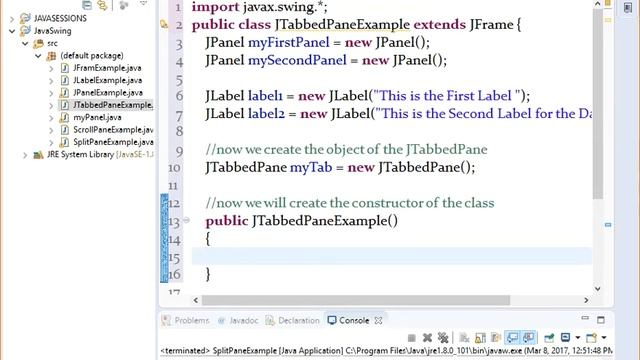The width and height of the screenshot is (640, 360).
Task: Open ScrollPaneExample.java from the tree
Action: 113,129
